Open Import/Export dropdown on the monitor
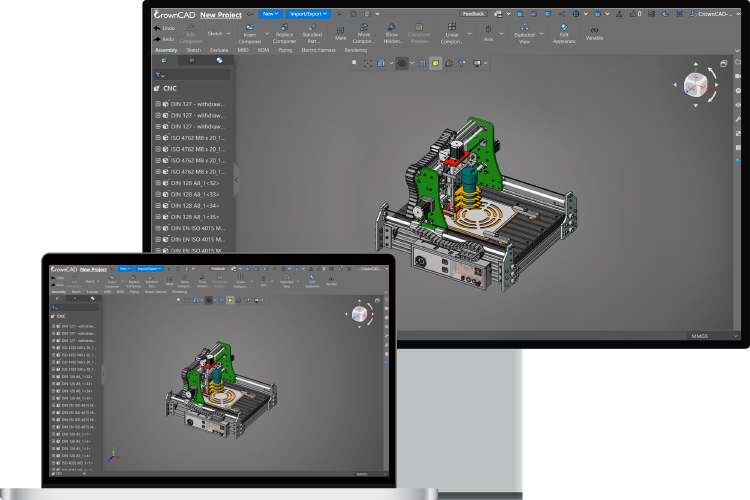 click(308, 14)
